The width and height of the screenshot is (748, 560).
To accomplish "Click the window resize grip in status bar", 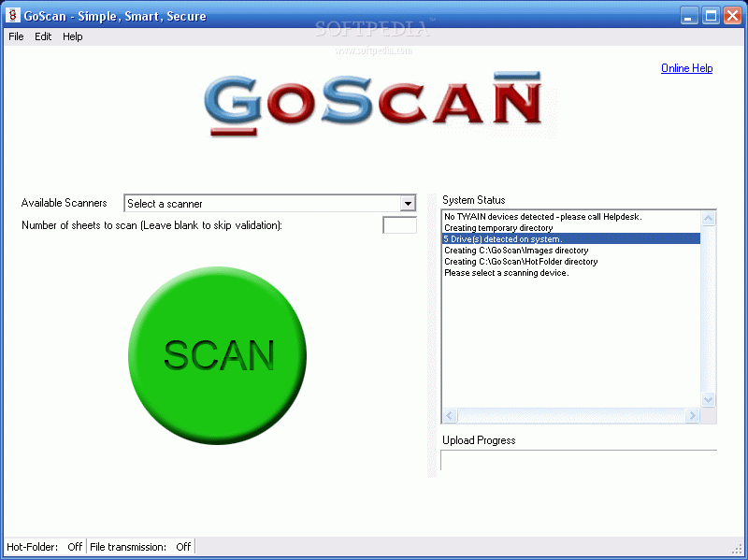I will coord(737,549).
